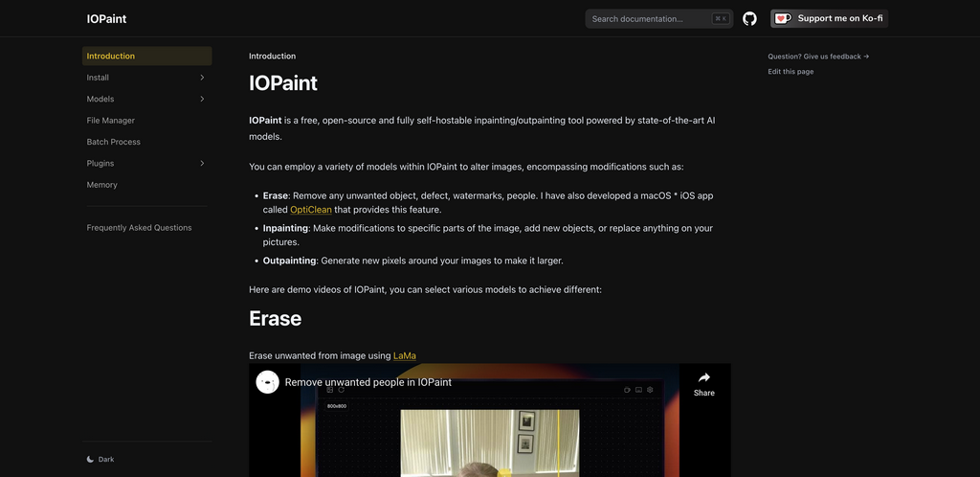The height and width of the screenshot is (477, 980).
Task: Click the IOPaint page title heading
Action: [283, 83]
